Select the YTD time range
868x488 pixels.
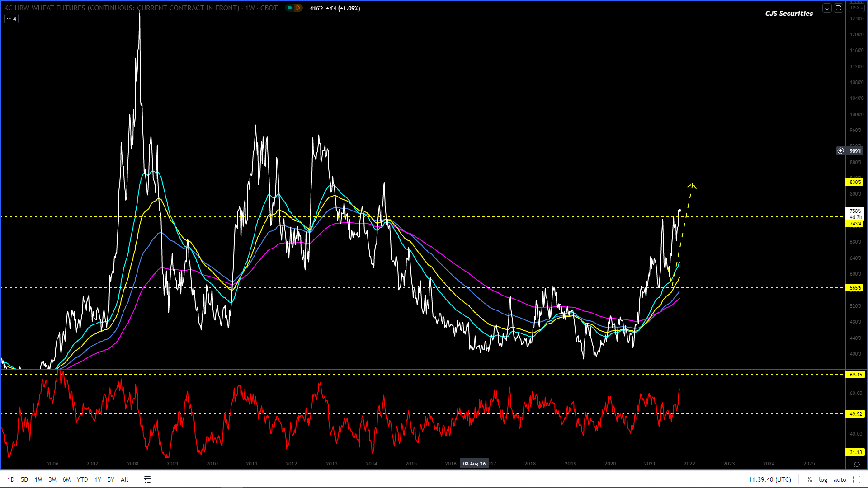(82, 479)
